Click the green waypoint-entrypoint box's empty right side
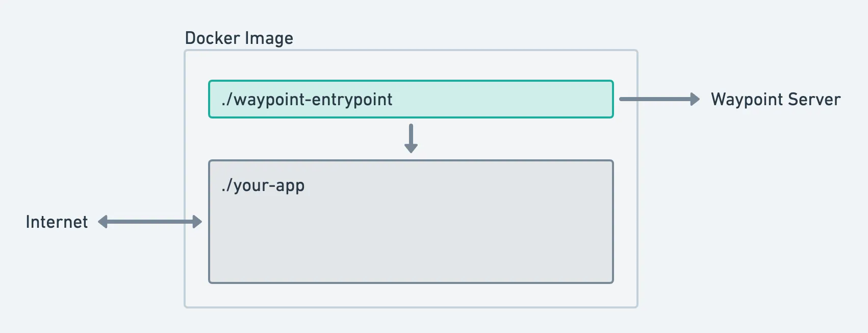Viewport: 868px width, 333px height. 510,99
